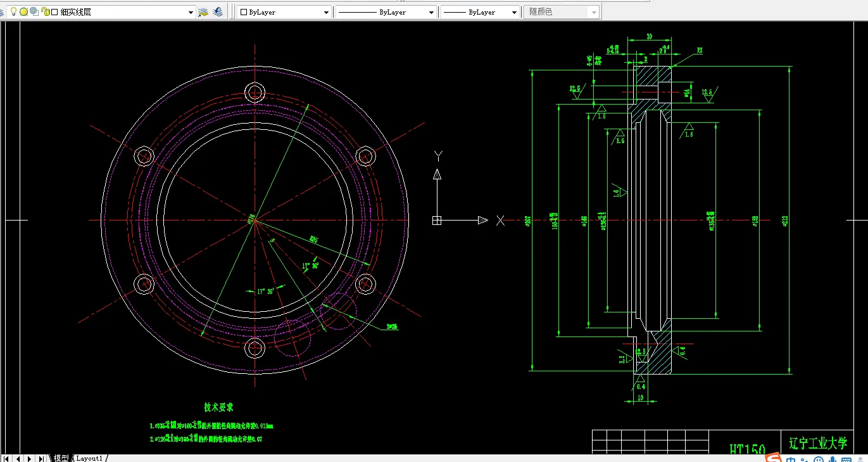This screenshot has height=462, width=868.
Task: Click the layer color square beside 细实线层
Action: tap(54, 12)
